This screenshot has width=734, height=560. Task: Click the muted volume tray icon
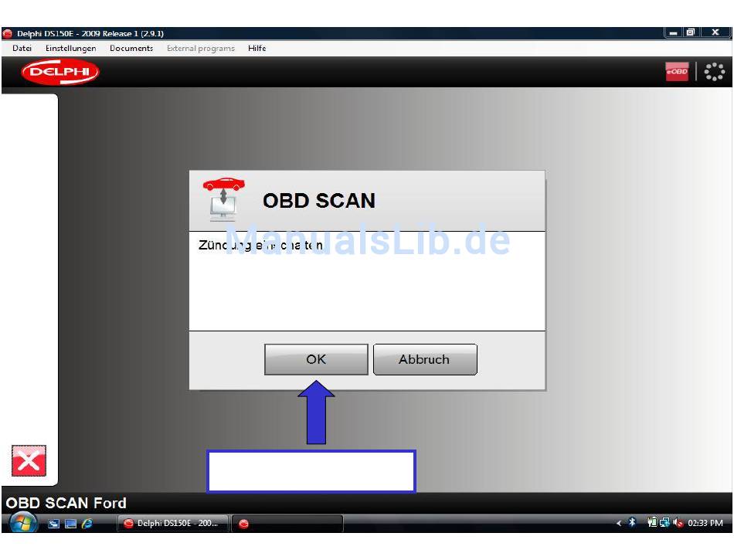pos(678,523)
